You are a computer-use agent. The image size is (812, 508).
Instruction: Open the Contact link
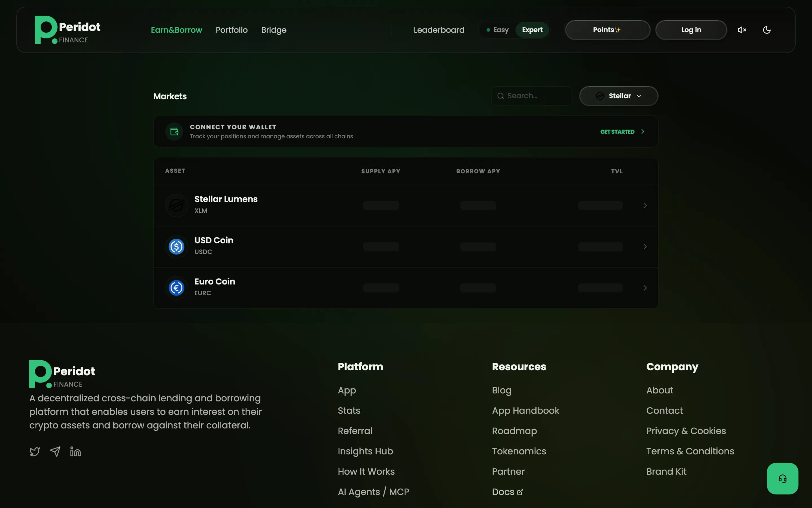664,411
